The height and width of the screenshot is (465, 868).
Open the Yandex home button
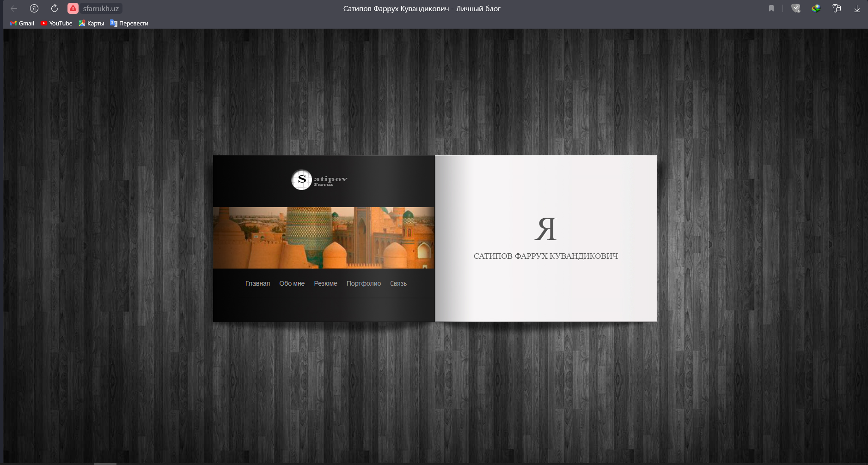click(34, 8)
